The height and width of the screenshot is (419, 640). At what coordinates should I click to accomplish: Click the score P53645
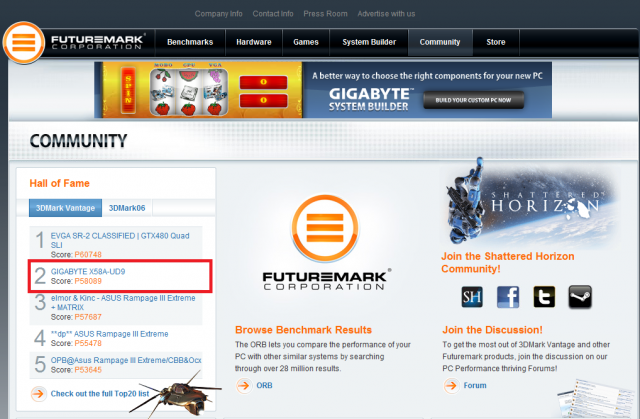88,370
